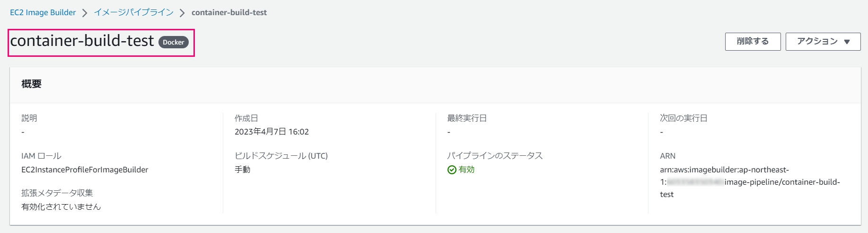Screen dimensions: 868x233
Task: Click the Docker badge next to the title
Action: tap(174, 42)
